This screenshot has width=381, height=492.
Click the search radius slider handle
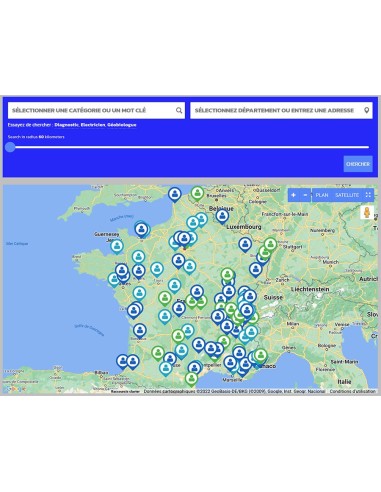click(x=10, y=147)
